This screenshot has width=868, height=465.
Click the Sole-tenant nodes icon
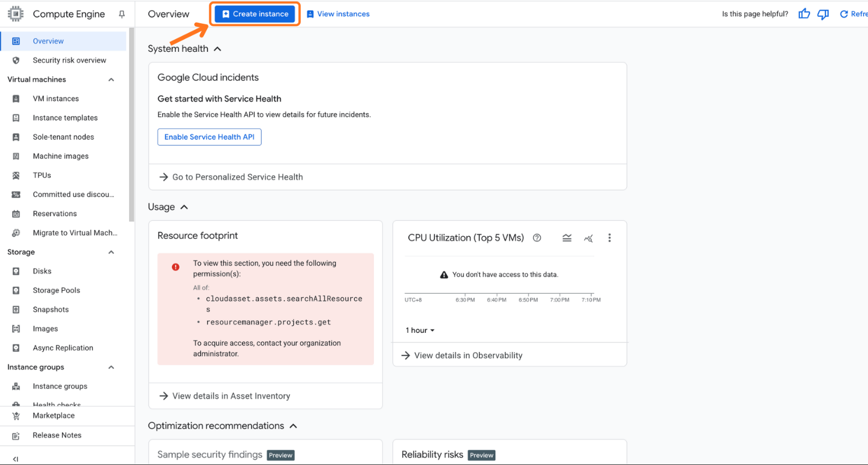point(16,137)
